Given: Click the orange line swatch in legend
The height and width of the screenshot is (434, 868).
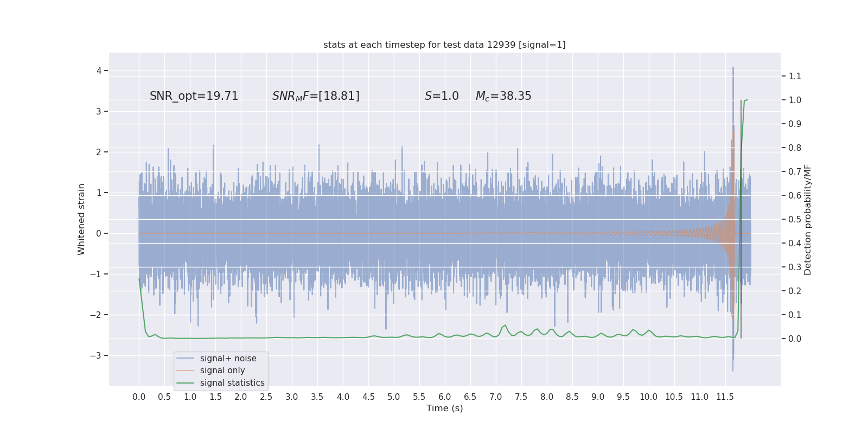Looking at the screenshot, I should coord(186,371).
